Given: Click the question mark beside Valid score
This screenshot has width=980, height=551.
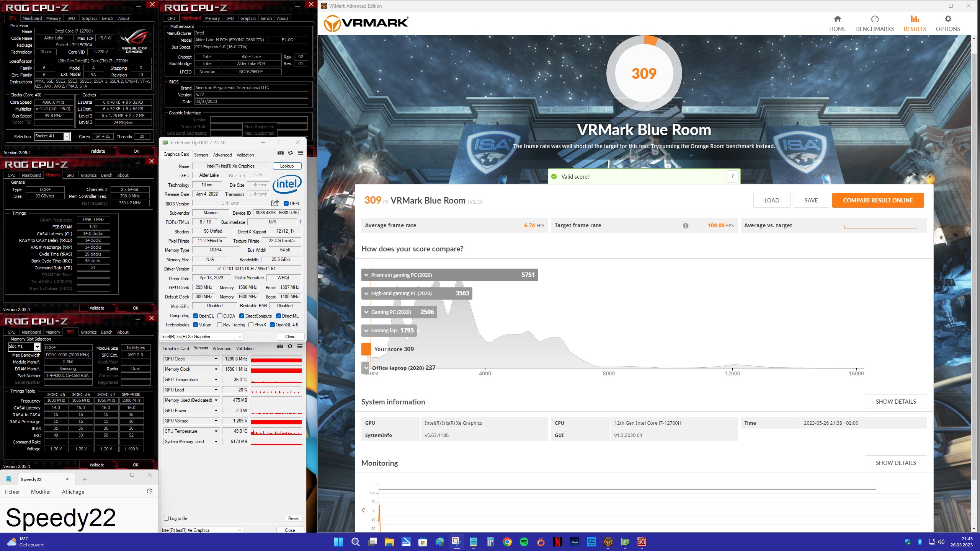Looking at the screenshot, I should (732, 176).
